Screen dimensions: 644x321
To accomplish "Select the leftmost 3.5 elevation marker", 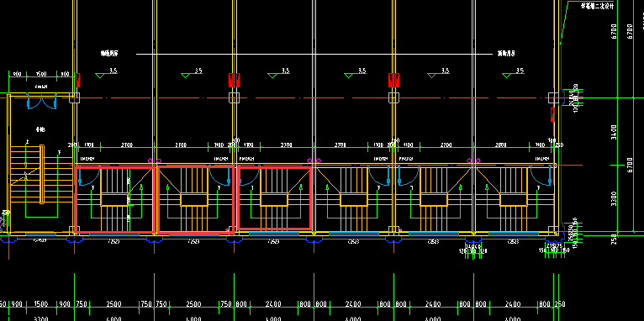I will [x=107, y=73].
